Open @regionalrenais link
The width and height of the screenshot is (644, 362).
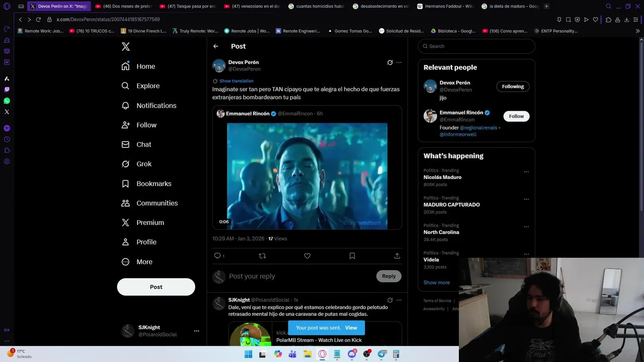click(x=478, y=128)
